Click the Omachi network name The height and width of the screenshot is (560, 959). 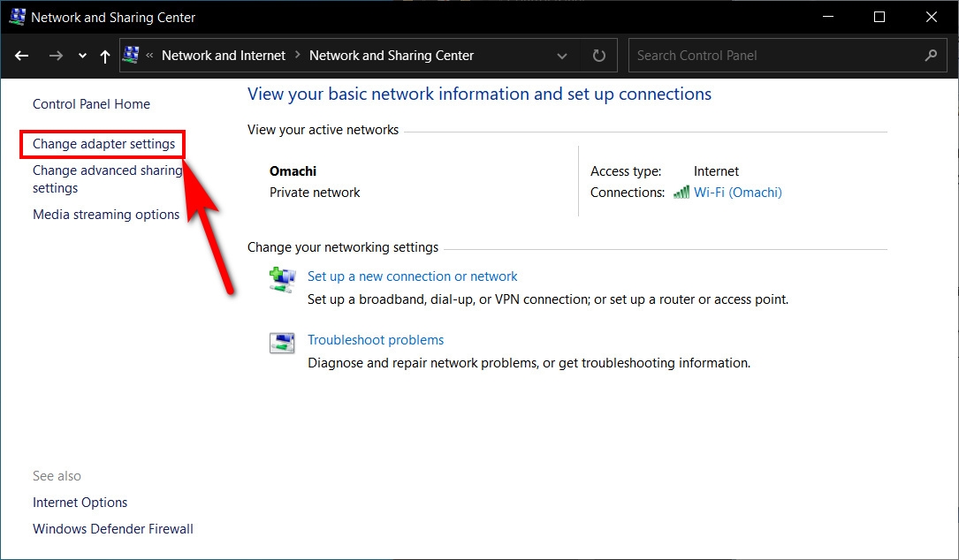click(x=293, y=171)
